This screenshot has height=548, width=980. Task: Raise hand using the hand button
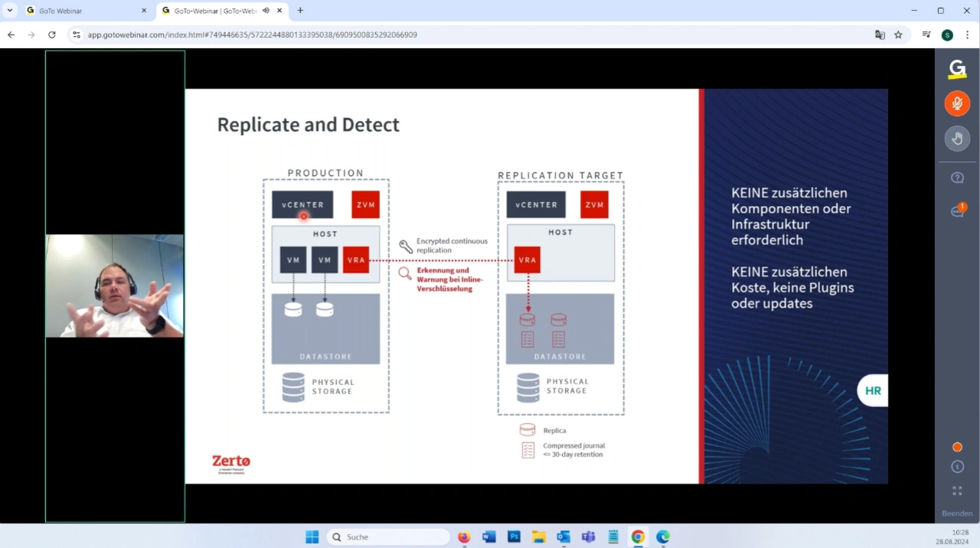(x=957, y=139)
